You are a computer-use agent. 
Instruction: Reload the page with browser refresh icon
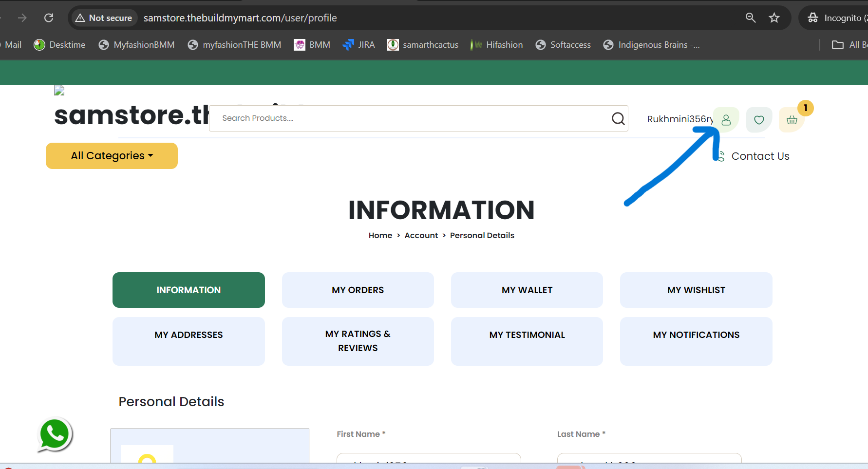point(49,18)
